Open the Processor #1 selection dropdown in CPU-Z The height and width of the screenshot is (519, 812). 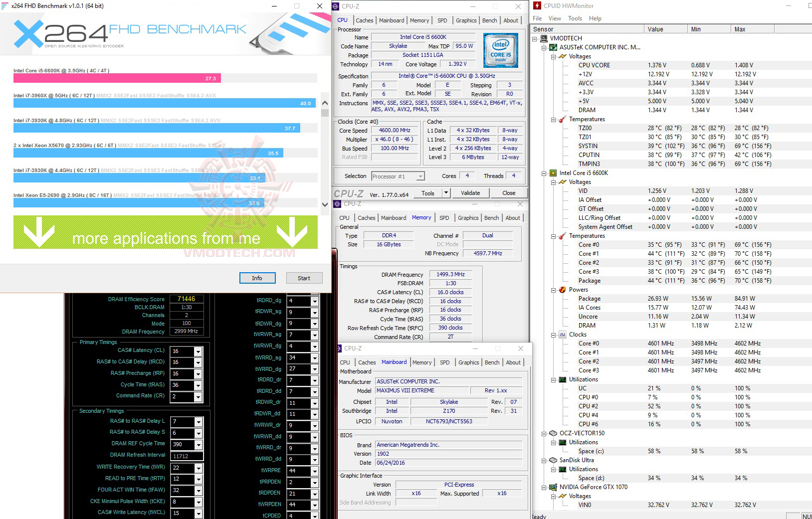(420, 176)
